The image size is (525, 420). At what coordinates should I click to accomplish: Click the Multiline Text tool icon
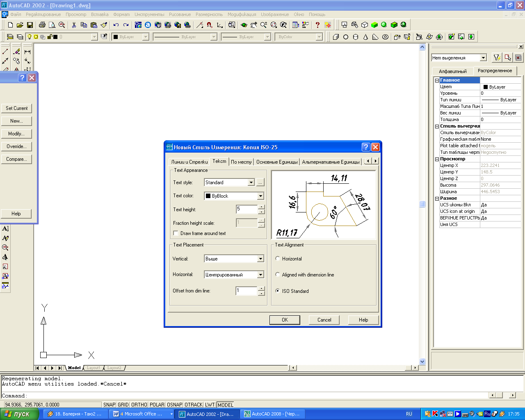5,228
